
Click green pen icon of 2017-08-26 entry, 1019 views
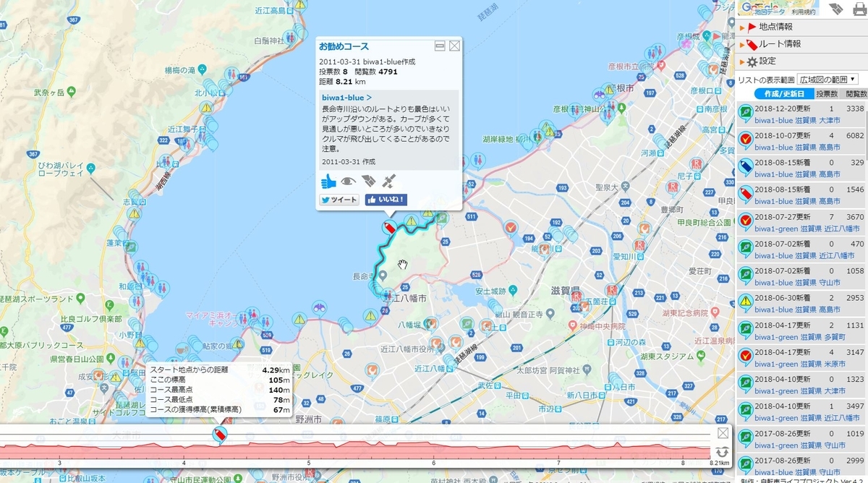[745, 438]
